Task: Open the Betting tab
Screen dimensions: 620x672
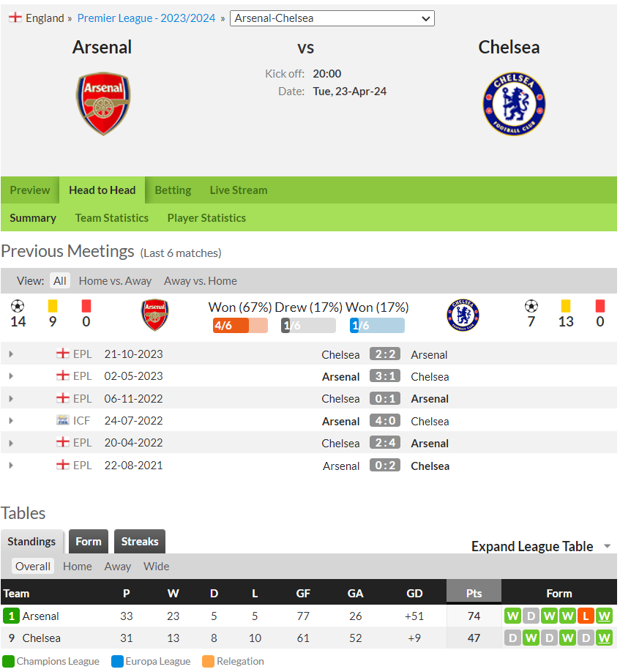Action: 173,190
